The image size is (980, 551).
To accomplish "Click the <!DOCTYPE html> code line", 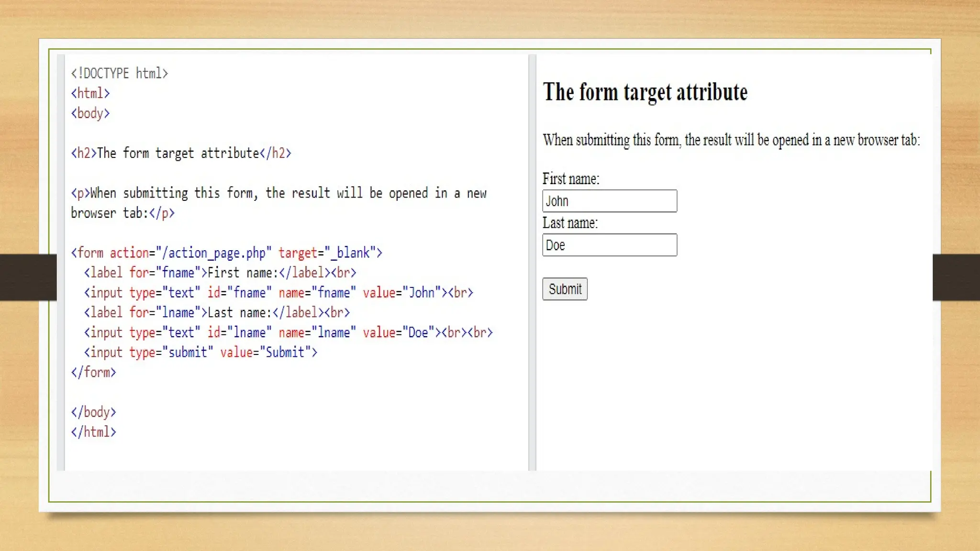I will [x=119, y=73].
